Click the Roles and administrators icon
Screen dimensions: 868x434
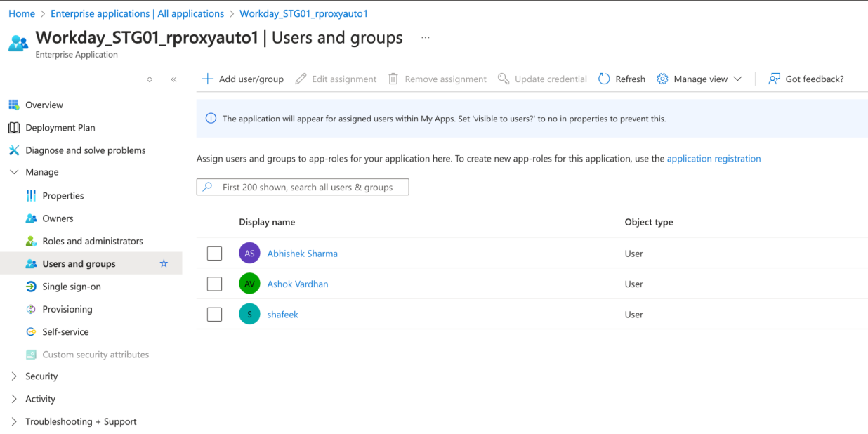point(31,241)
